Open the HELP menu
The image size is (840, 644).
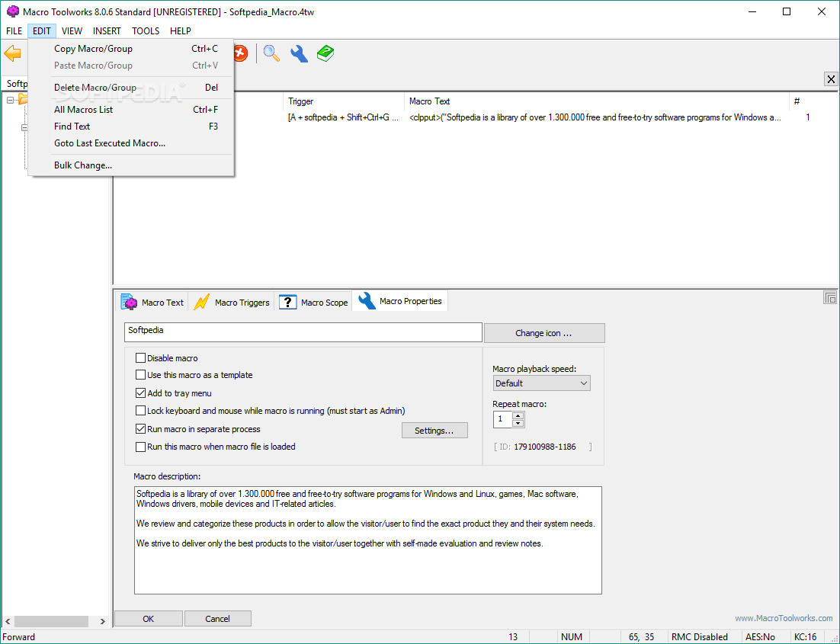pos(180,31)
